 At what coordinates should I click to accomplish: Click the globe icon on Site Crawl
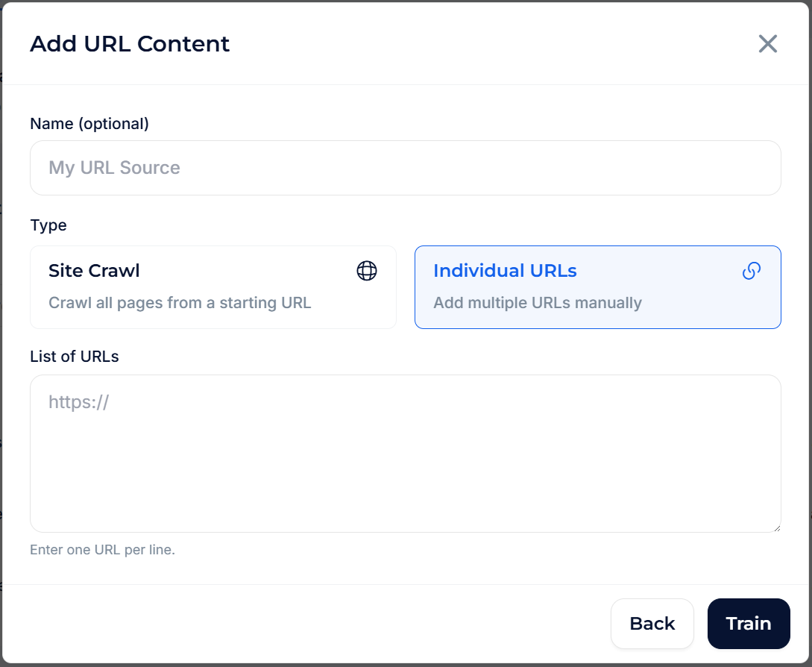coord(367,271)
